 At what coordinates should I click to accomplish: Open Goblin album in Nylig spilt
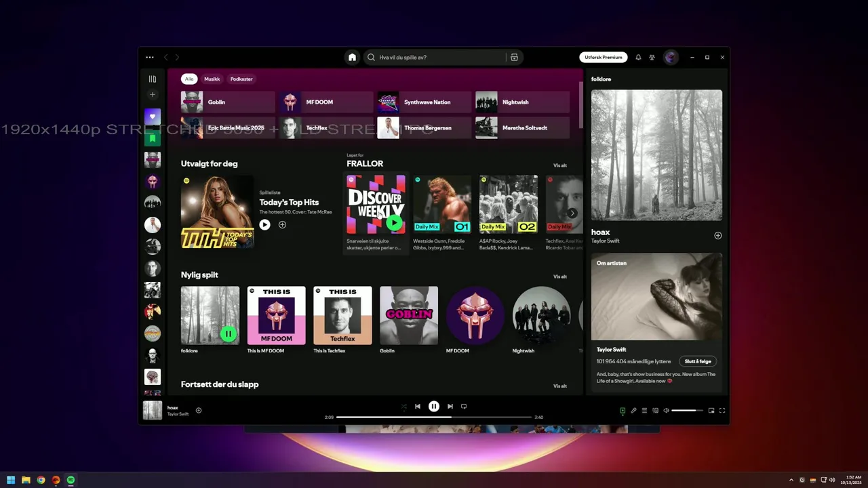409,320
